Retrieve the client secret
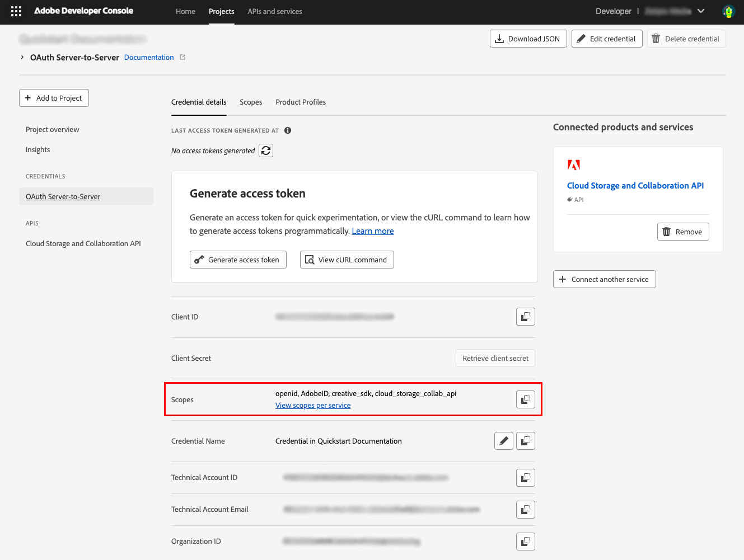 pyautogui.click(x=495, y=357)
